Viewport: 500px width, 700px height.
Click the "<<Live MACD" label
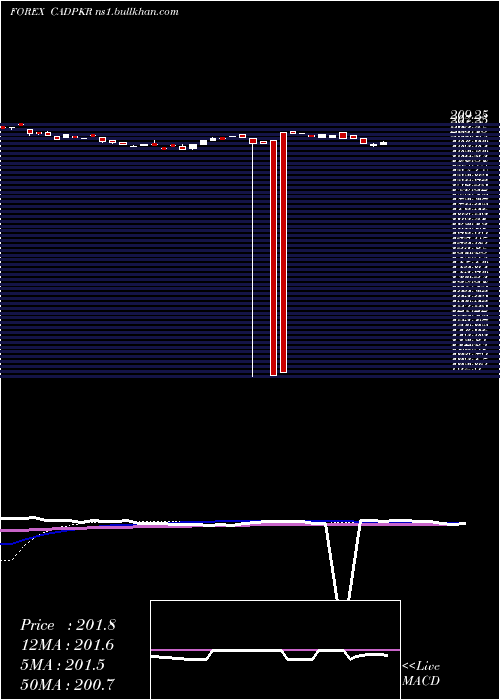click(421, 674)
